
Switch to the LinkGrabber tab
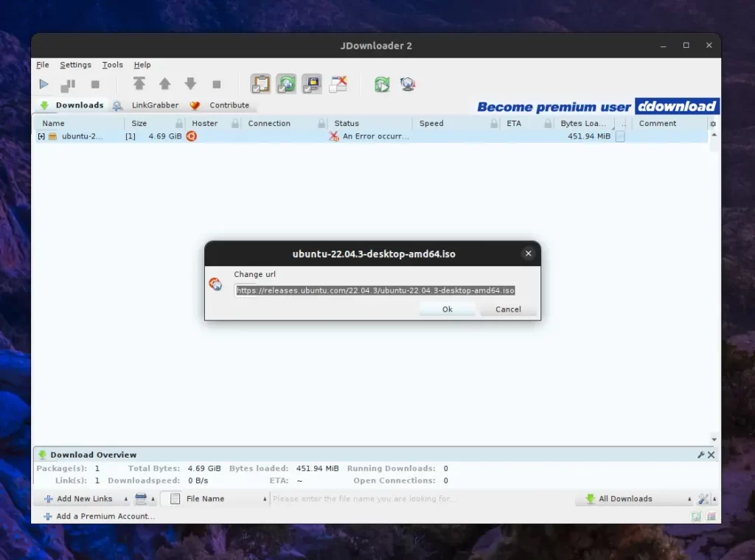(x=146, y=105)
